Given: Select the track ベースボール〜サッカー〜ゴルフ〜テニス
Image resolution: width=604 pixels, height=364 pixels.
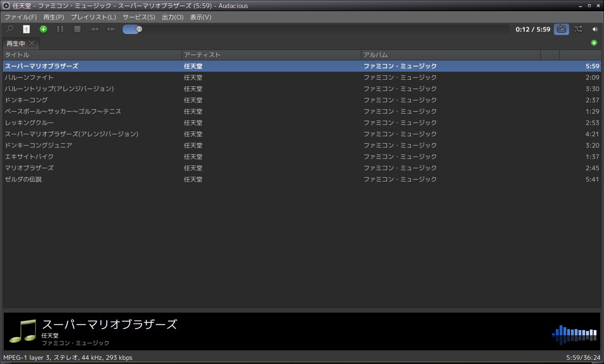Looking at the screenshot, I should pyautogui.click(x=302, y=111).
